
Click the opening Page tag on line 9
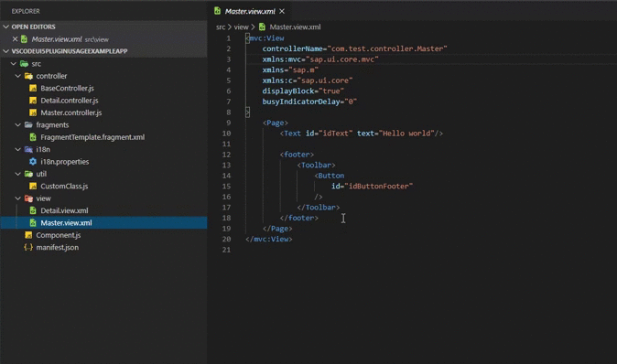pyautogui.click(x=276, y=123)
